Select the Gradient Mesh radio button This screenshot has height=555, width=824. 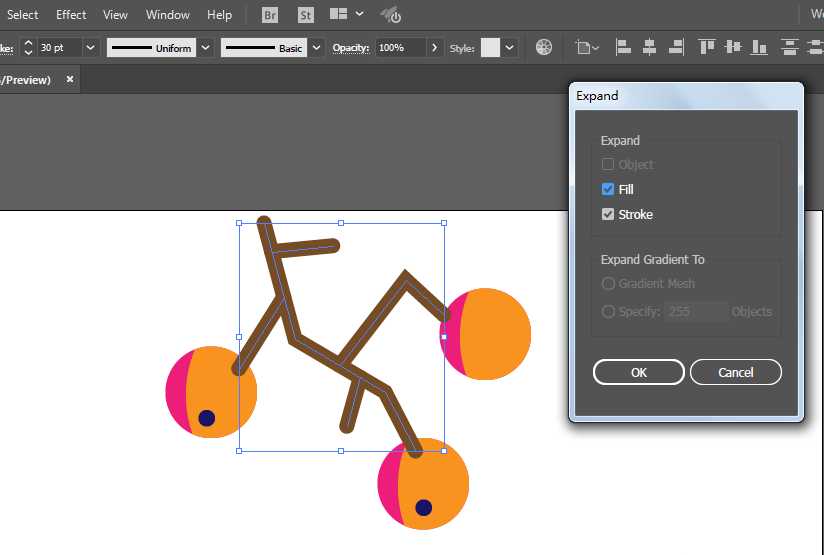tap(608, 284)
